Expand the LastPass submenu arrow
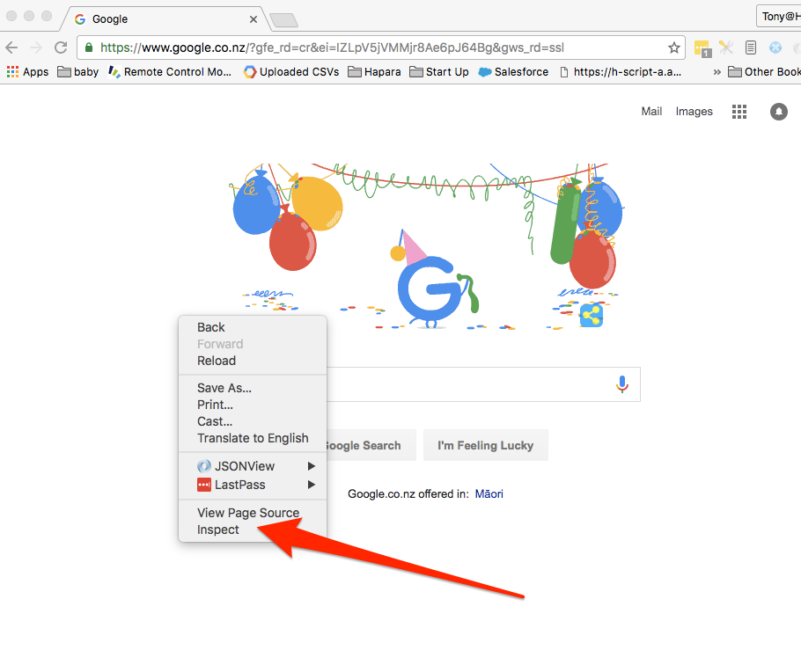Image resolution: width=801 pixels, height=672 pixels. 311,485
